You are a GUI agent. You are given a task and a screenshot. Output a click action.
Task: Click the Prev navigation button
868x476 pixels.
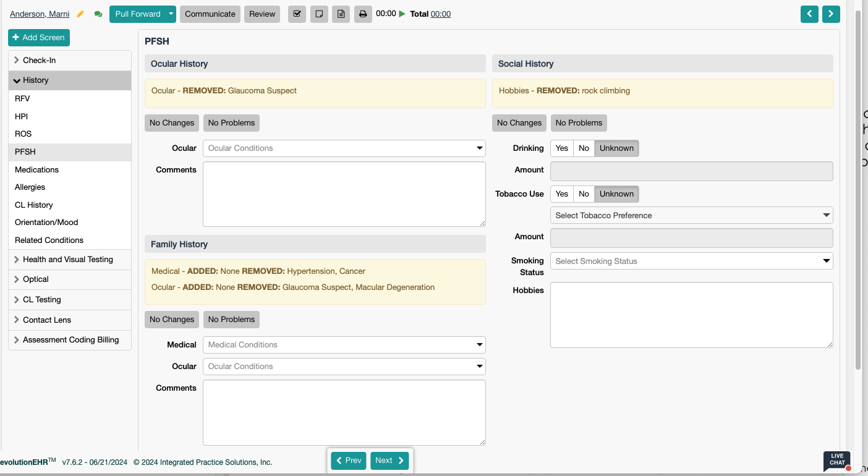(x=349, y=461)
